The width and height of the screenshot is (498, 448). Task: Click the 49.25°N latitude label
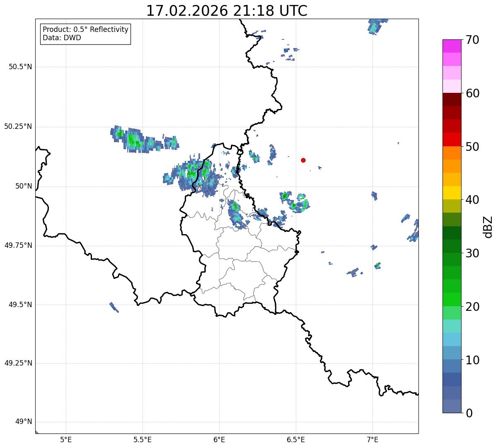(x=18, y=363)
